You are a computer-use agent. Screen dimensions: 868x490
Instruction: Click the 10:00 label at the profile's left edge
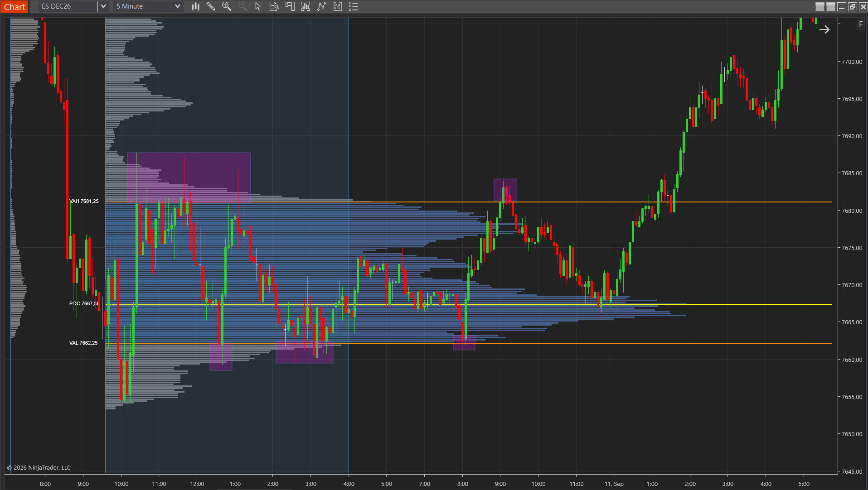pos(121,484)
